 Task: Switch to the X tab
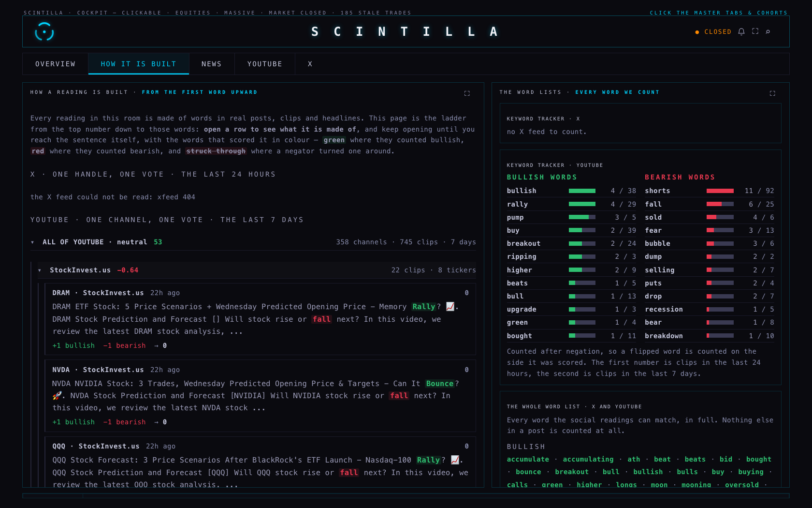click(x=310, y=64)
